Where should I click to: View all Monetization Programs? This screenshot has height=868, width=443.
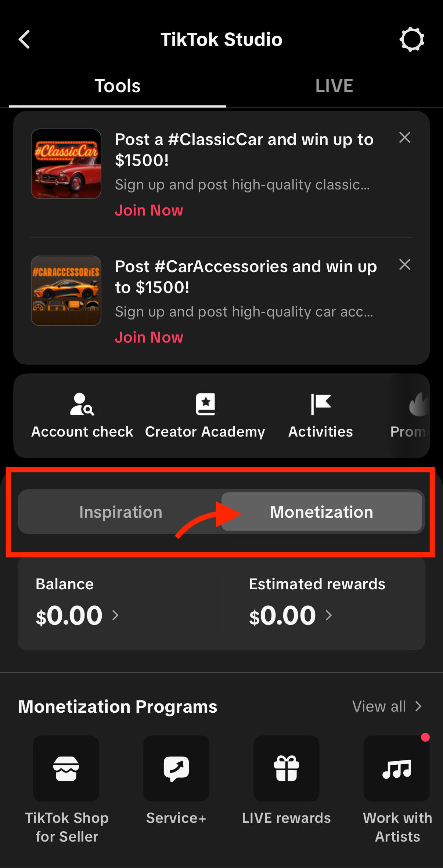[x=387, y=706]
